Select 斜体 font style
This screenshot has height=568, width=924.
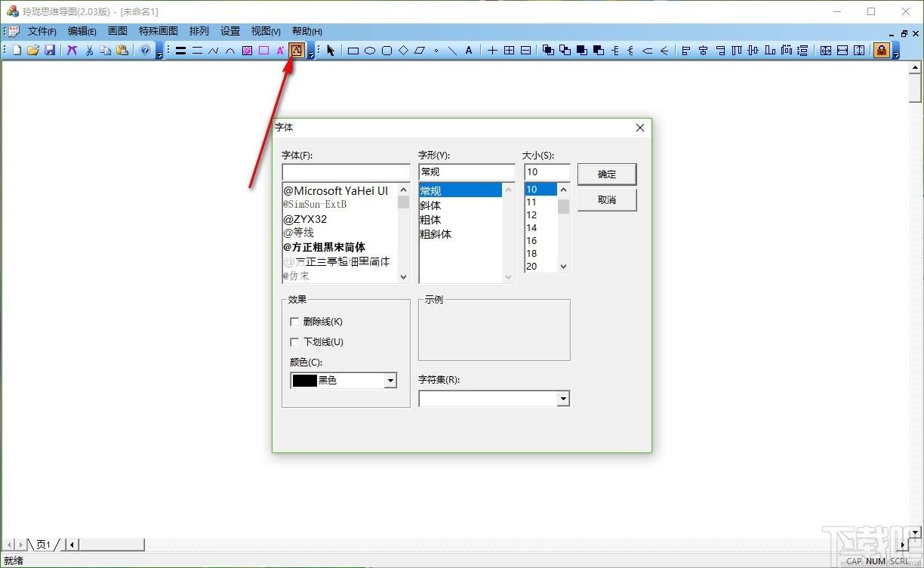pos(430,205)
